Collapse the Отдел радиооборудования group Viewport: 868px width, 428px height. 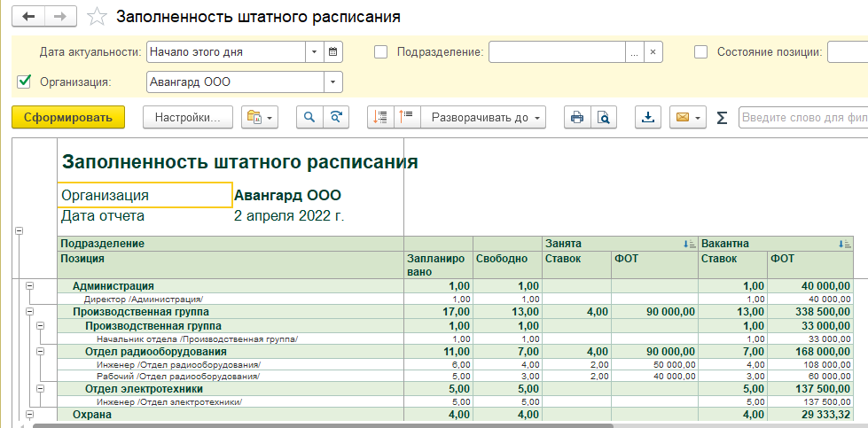coord(40,352)
